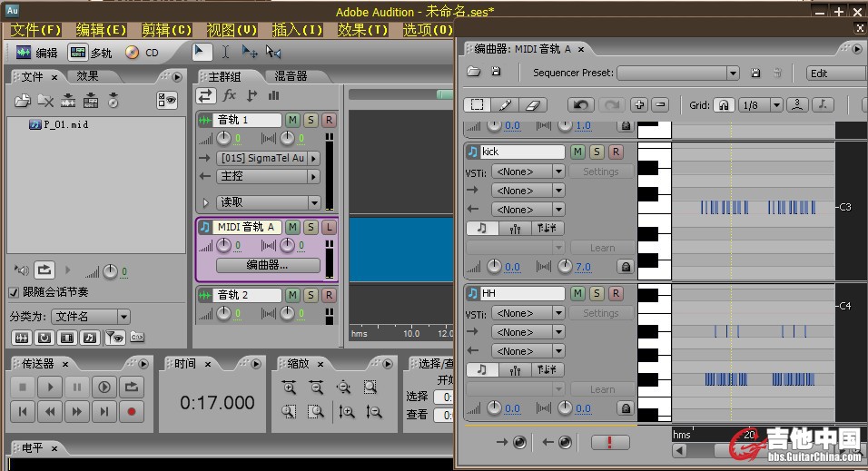The height and width of the screenshot is (471, 868).
Task: Click 编曲器... button on MIDI track
Action: [x=268, y=265]
